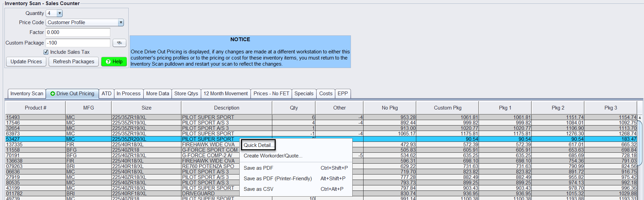Open the Quantity dropdown

coord(60,13)
